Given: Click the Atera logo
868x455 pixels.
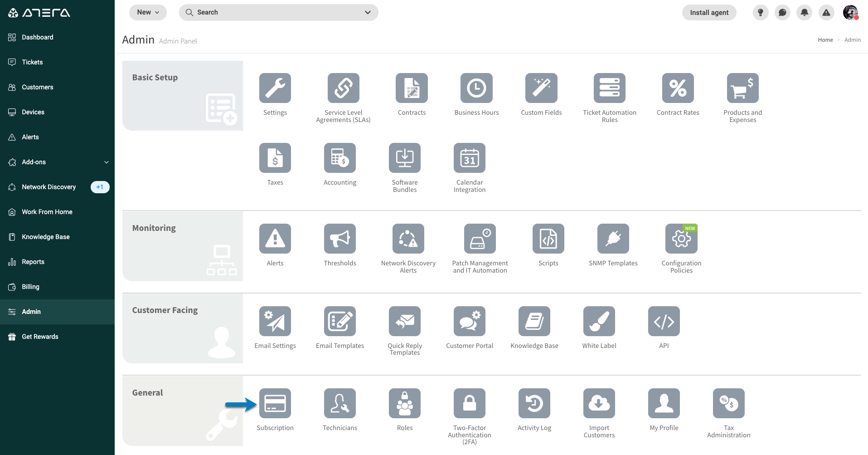Looking at the screenshot, I should coord(39,13).
